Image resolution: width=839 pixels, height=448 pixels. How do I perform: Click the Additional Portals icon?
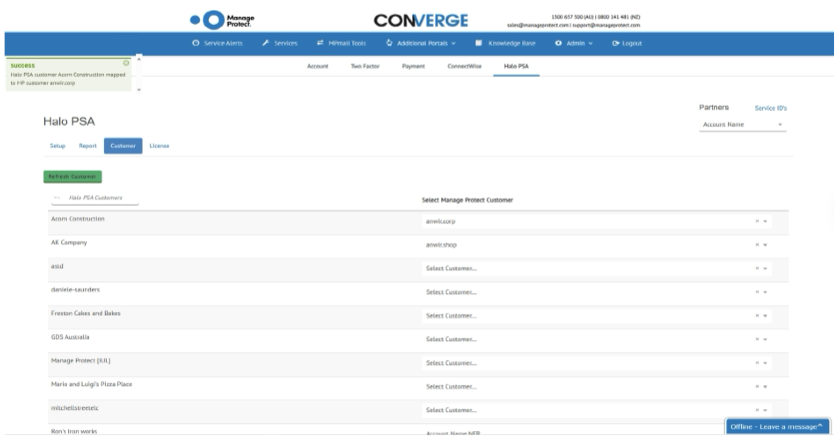[x=389, y=43]
